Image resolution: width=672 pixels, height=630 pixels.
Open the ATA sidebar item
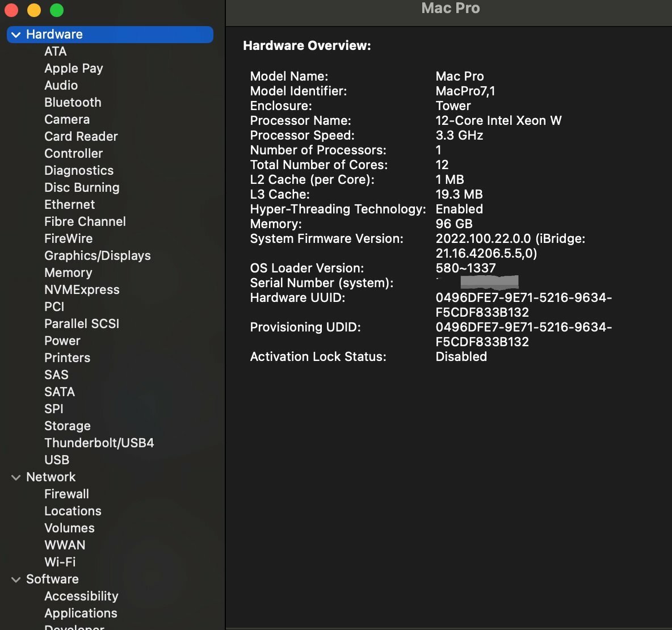[x=55, y=52]
